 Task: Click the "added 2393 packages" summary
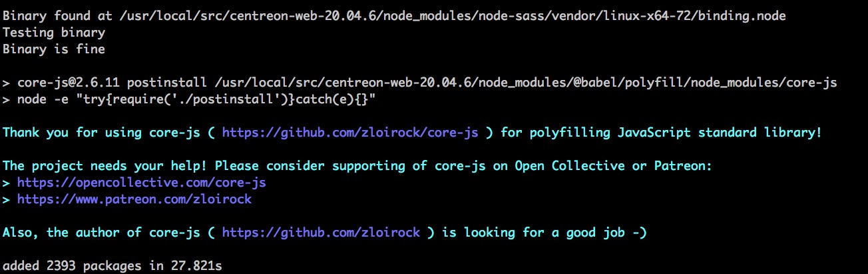coord(72,266)
